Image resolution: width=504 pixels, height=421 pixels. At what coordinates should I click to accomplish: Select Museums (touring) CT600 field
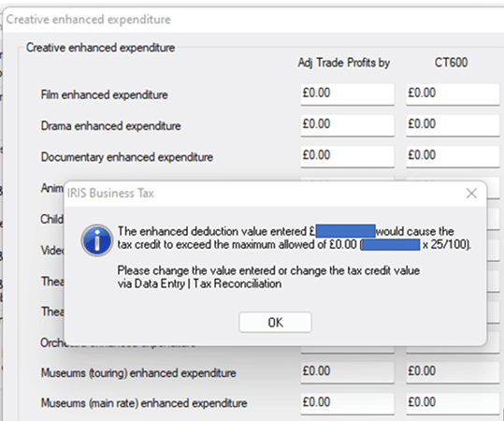(453, 372)
